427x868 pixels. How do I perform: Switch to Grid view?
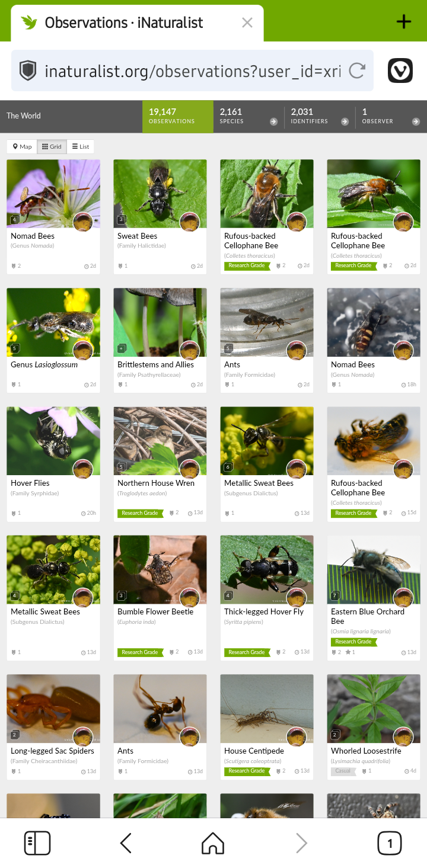coord(52,146)
